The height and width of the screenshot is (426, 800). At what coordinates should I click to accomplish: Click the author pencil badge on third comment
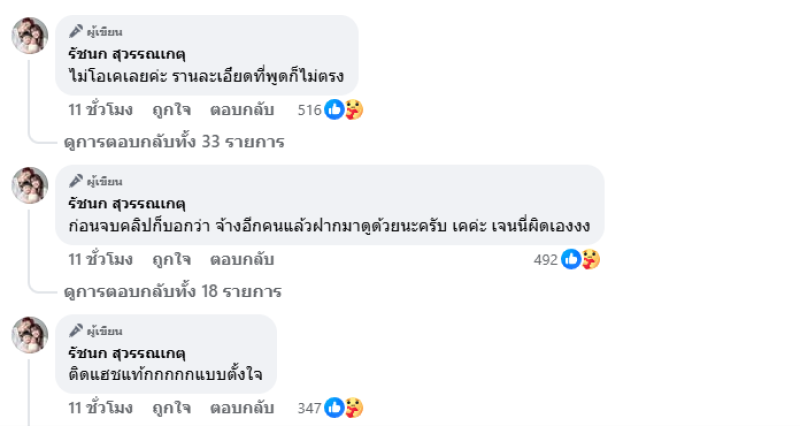75,330
